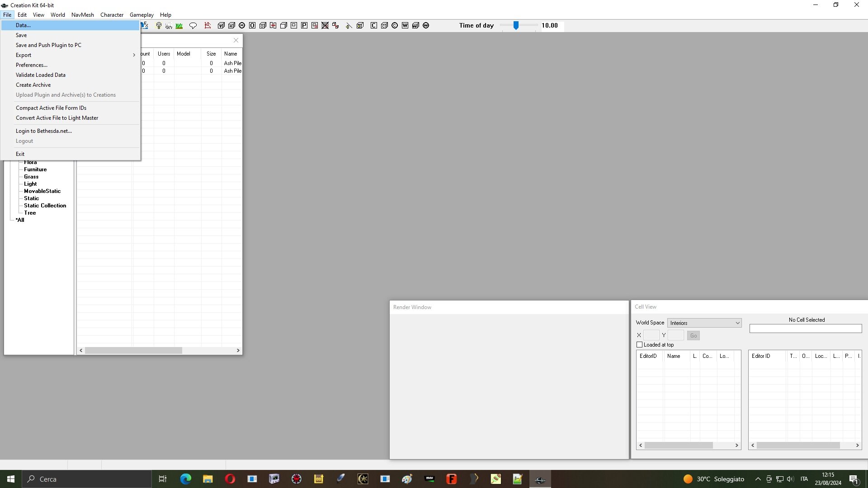Open Preferences... from the File menu
The image size is (868, 488).
pyautogui.click(x=71, y=65)
